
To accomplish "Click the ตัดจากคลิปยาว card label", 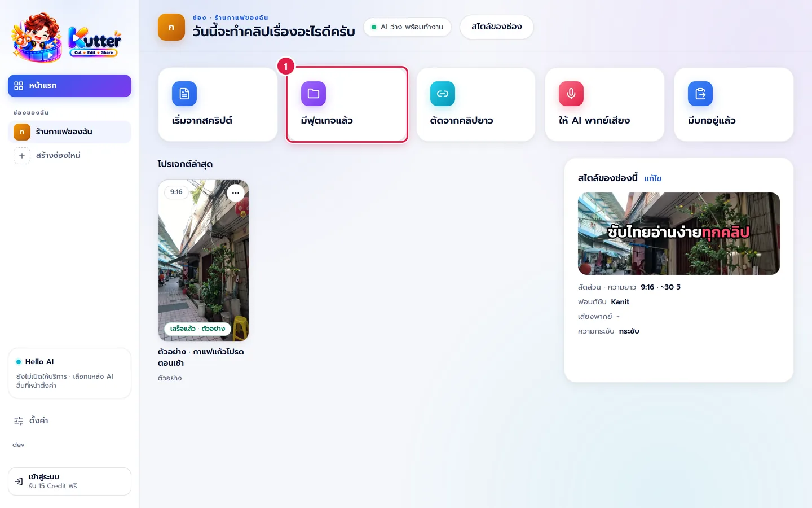I will pos(461,120).
